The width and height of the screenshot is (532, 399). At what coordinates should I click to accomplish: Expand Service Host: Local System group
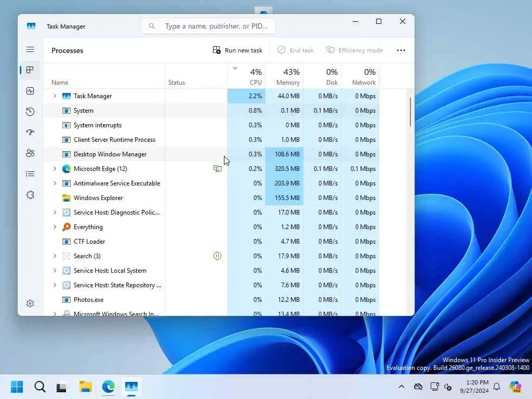(x=55, y=270)
